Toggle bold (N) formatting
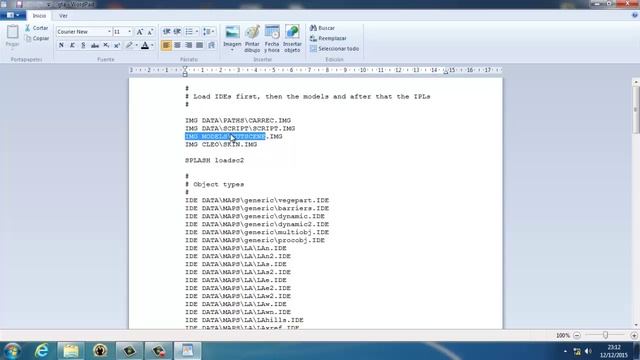The image size is (640, 360). point(61,45)
